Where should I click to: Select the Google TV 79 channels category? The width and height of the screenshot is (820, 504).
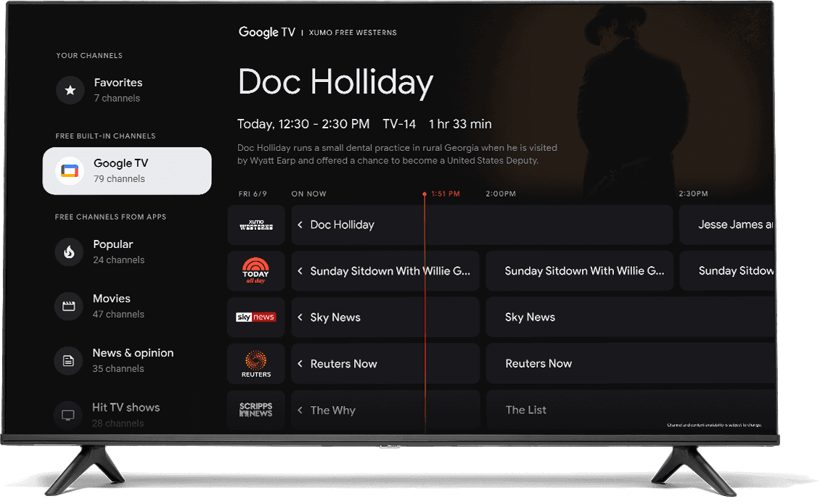(x=127, y=171)
